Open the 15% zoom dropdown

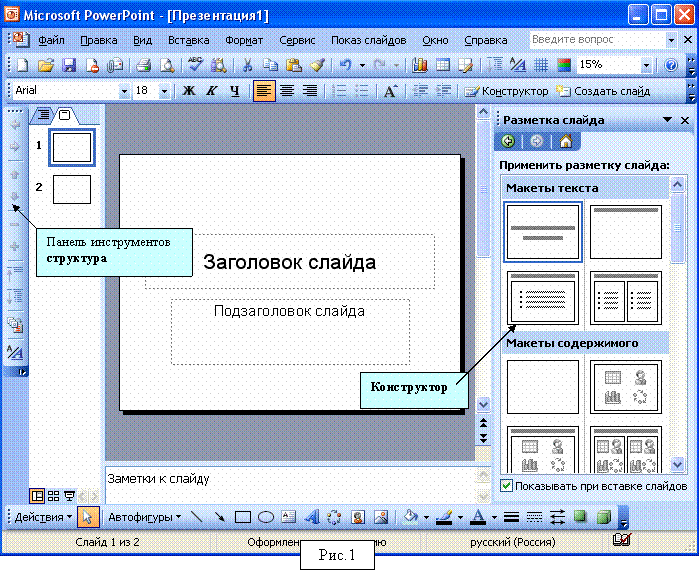click(646, 66)
